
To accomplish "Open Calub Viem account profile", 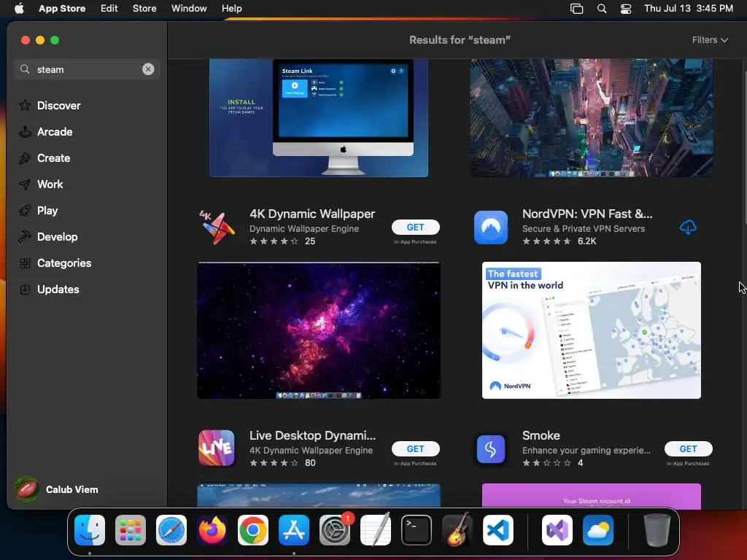I will coord(56,489).
